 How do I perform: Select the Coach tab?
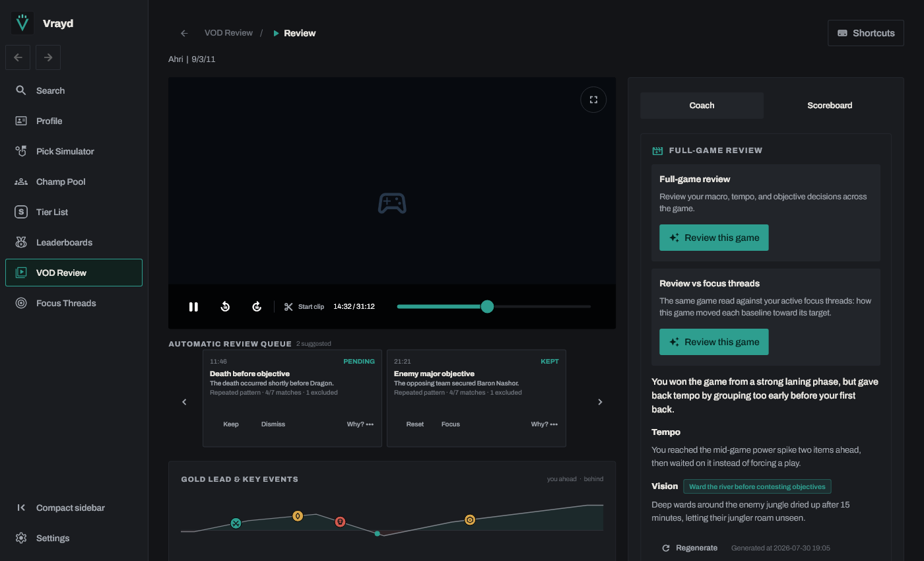pos(702,105)
